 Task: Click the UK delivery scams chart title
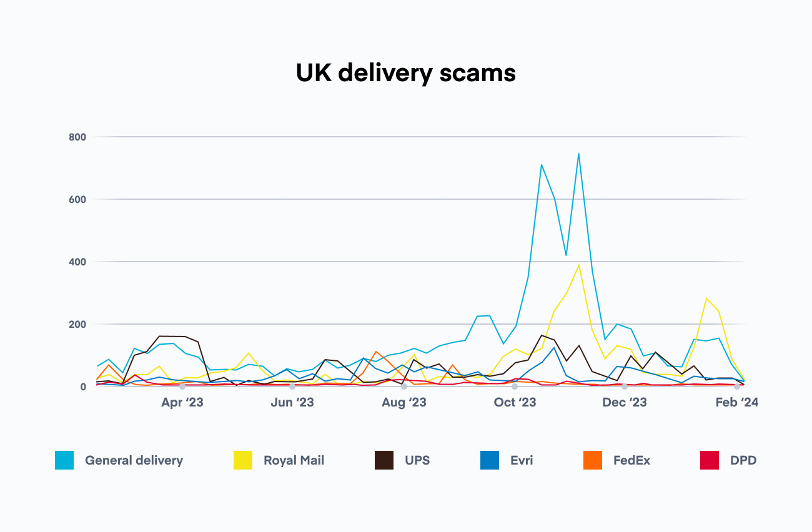click(406, 74)
